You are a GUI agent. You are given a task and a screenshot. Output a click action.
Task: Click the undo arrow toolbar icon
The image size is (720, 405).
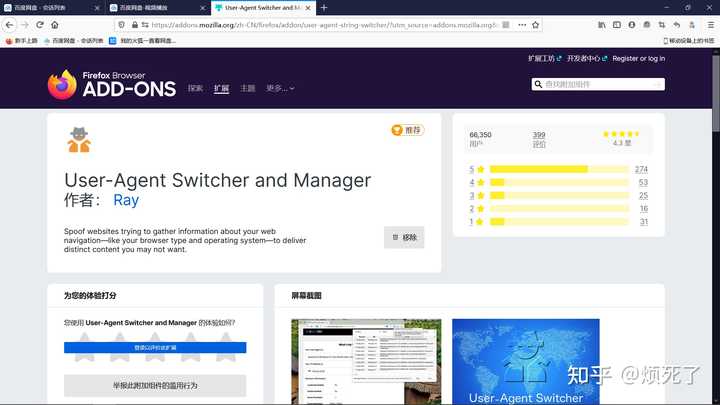tap(677, 25)
